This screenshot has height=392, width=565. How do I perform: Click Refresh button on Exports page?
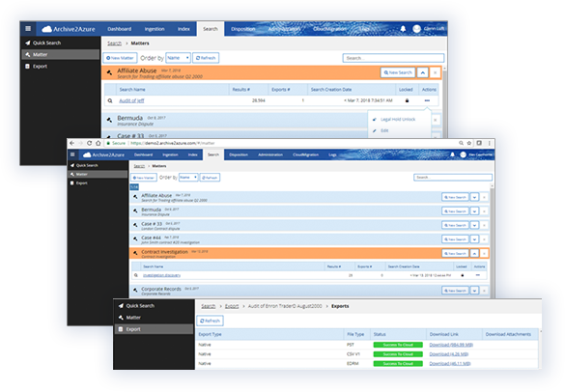(x=210, y=321)
